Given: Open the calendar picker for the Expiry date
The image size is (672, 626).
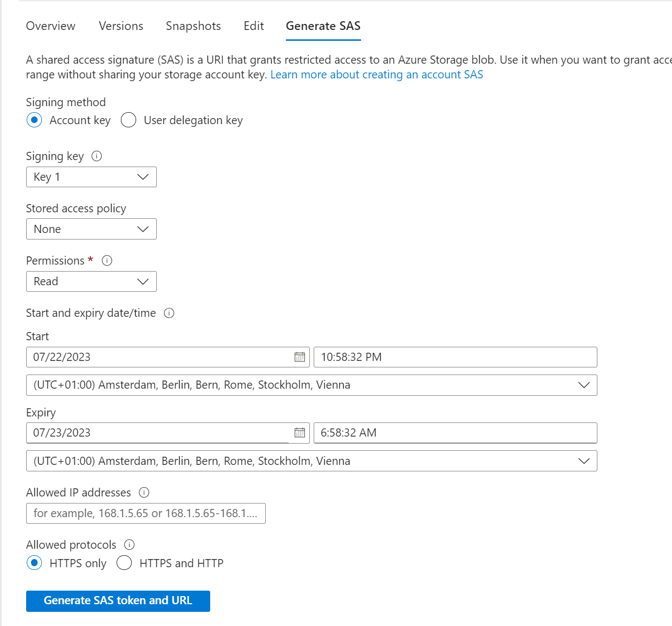Looking at the screenshot, I should pos(299,433).
